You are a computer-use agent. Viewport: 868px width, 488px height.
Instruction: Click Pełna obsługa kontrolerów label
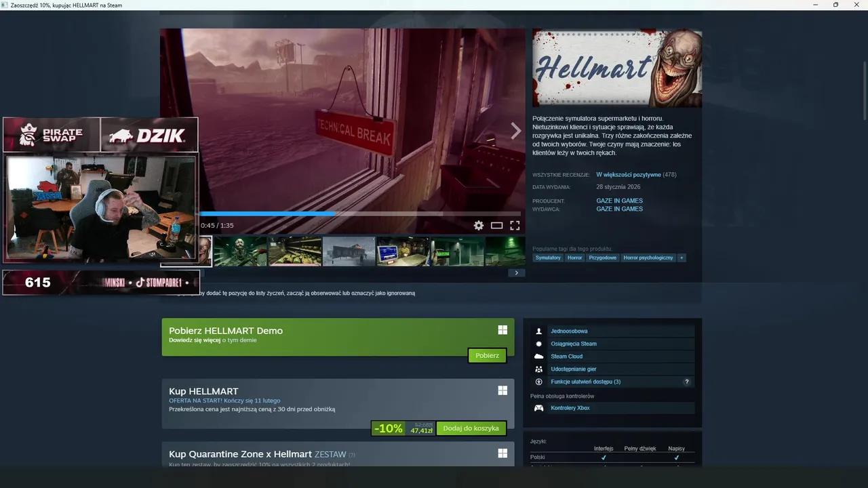561,396
